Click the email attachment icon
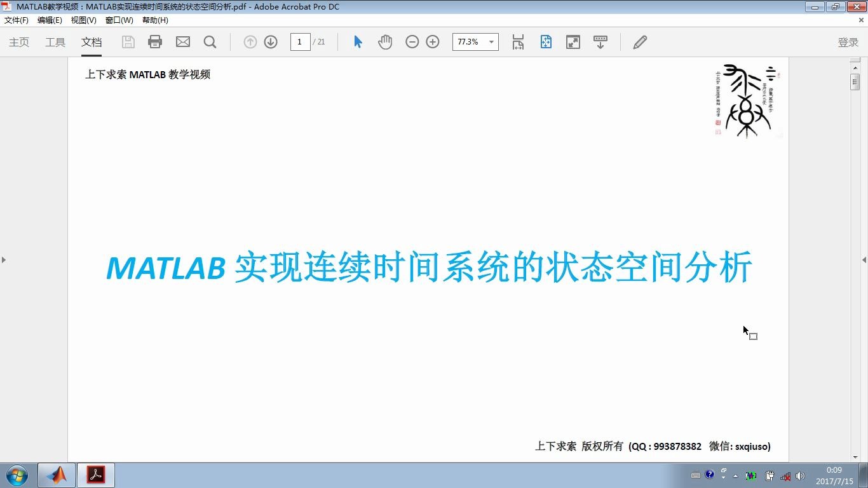868x488 pixels. pyautogui.click(x=183, y=41)
